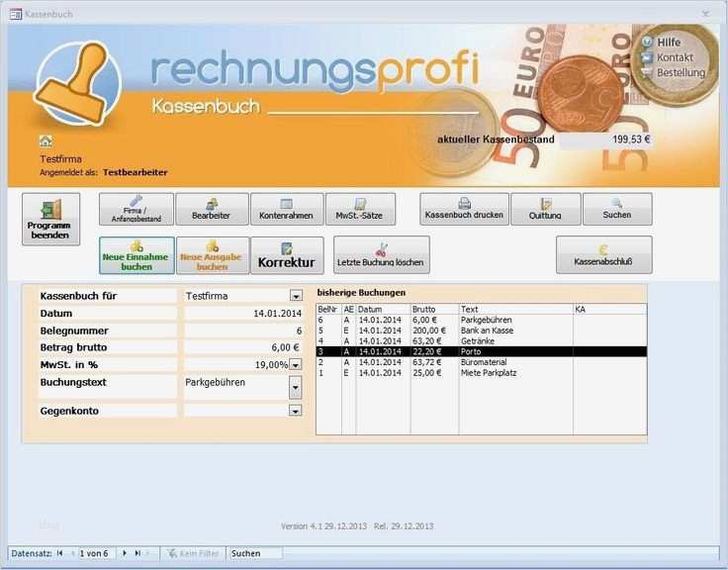The height and width of the screenshot is (570, 728).
Task: Select booking row Büromaterial
Action: point(481,362)
